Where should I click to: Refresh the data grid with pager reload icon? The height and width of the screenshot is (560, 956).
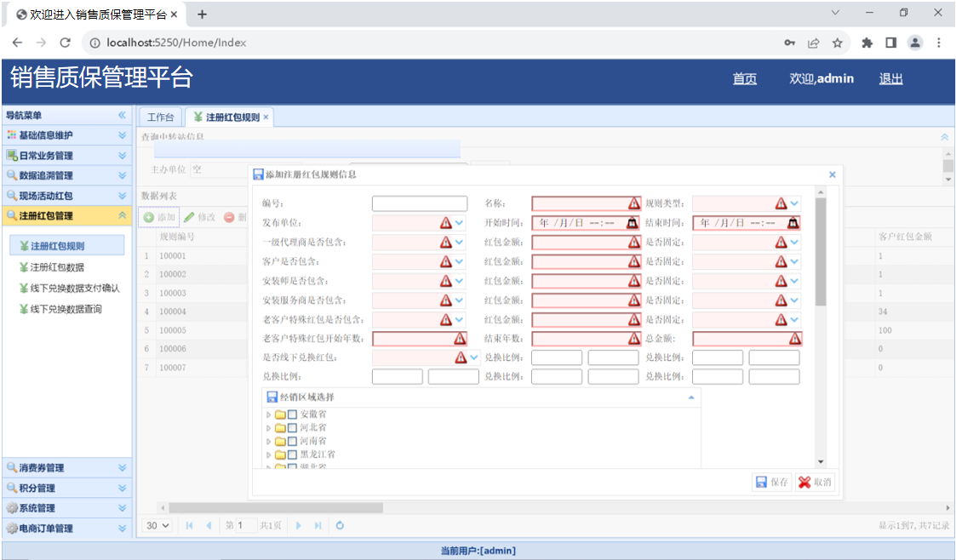click(x=340, y=526)
